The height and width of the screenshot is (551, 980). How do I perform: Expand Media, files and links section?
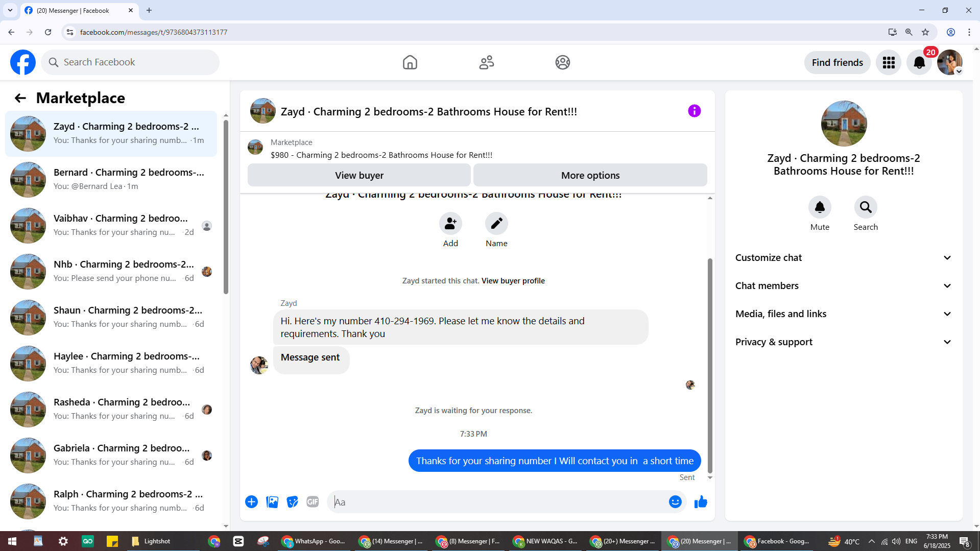[x=844, y=314]
